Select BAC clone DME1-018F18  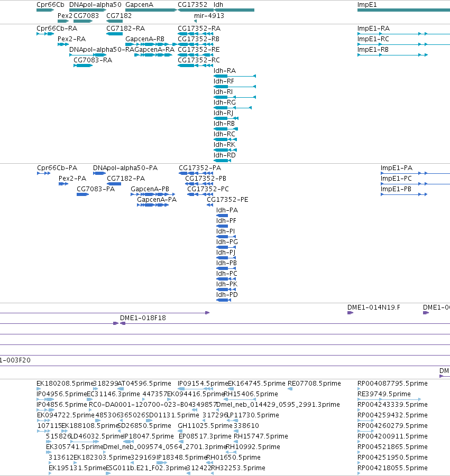point(143,318)
